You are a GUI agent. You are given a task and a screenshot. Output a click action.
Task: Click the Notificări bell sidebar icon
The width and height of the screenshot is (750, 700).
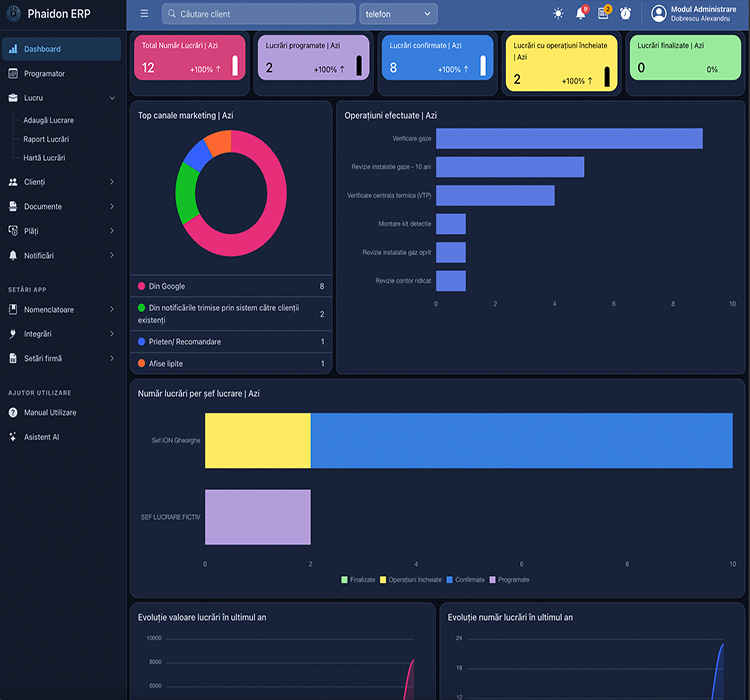tap(13, 255)
